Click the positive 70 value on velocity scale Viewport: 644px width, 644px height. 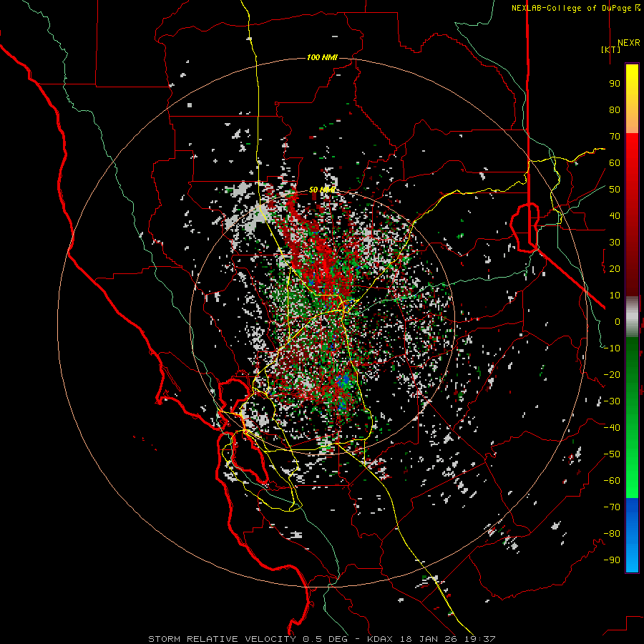pos(615,137)
